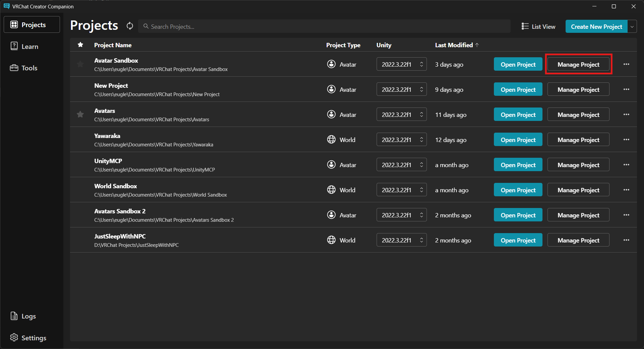The image size is (644, 349).
Task: Open the Yawaraka project
Action: click(x=518, y=139)
